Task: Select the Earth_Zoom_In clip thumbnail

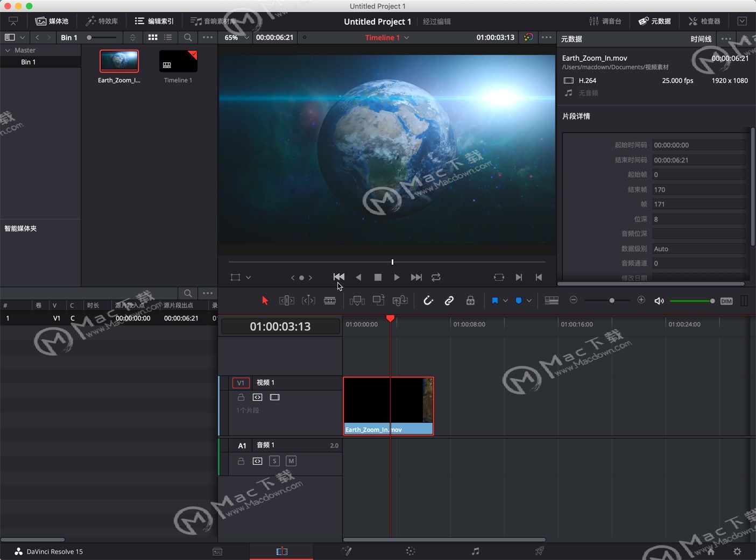Action: [119, 61]
